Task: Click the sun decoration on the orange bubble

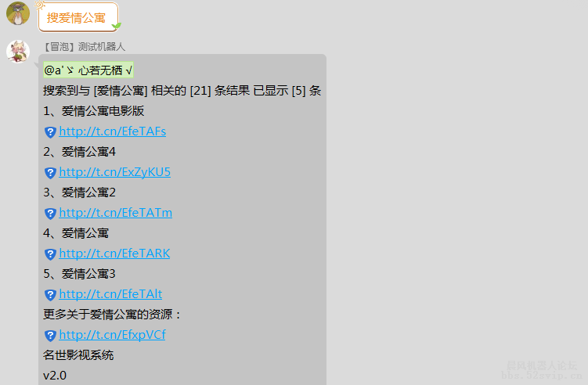Action: (39, 5)
